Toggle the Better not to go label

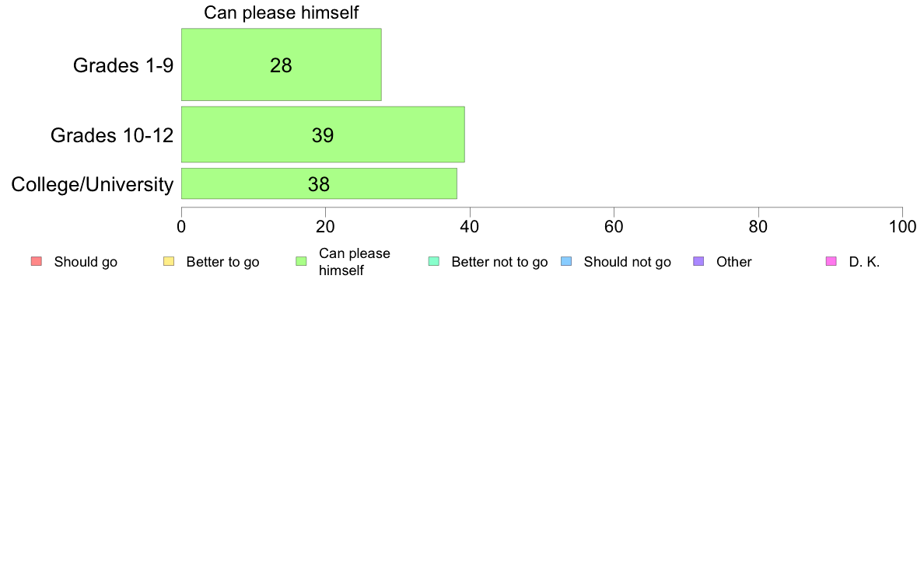499,262
